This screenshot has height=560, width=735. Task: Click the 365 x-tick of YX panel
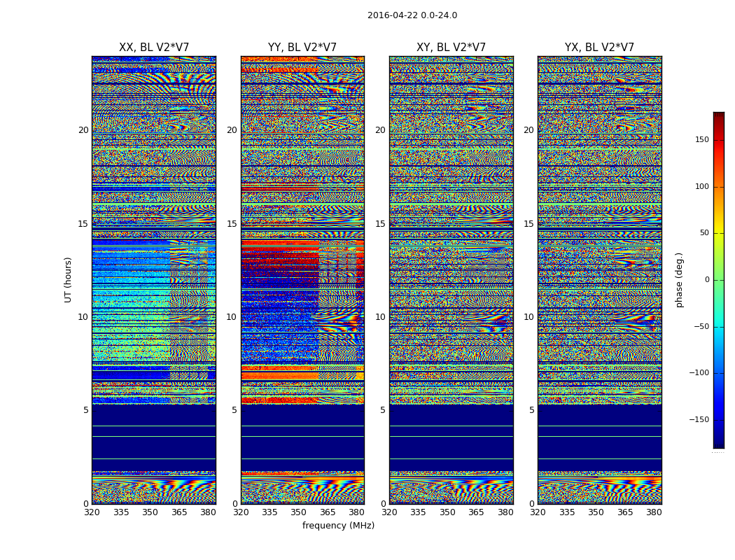coord(625,512)
